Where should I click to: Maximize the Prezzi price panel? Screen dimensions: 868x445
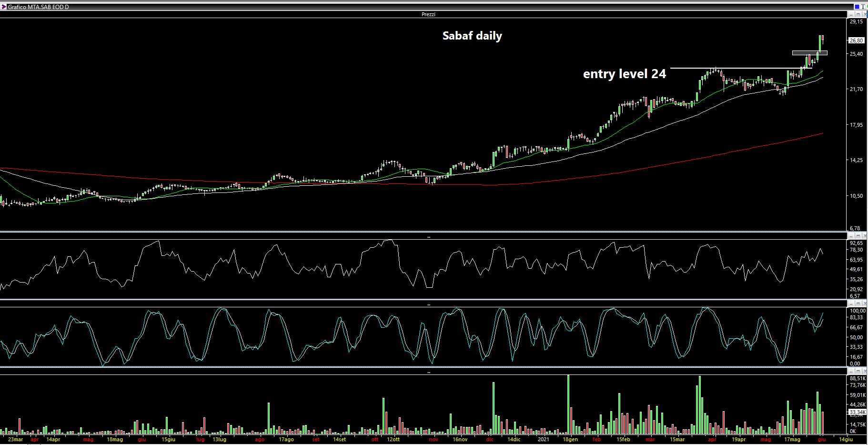858,14
